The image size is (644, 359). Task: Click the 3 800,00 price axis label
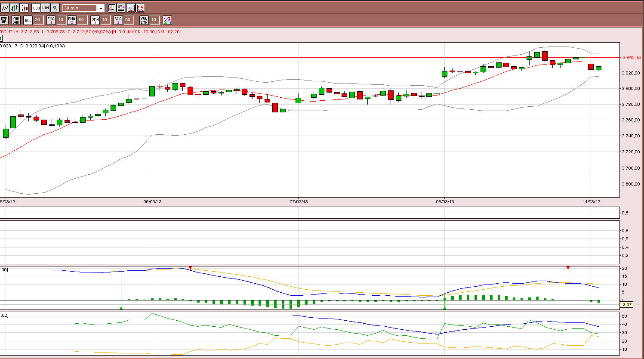[x=631, y=89]
